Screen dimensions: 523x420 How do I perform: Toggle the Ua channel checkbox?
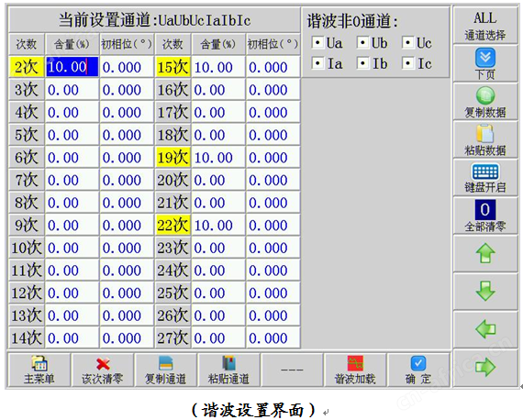click(317, 43)
